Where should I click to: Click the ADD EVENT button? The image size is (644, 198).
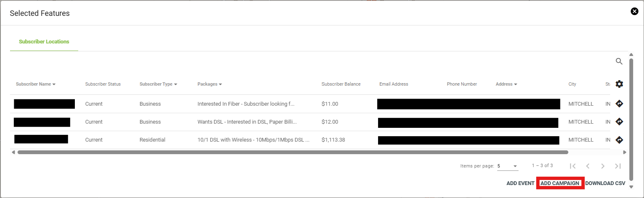click(520, 183)
